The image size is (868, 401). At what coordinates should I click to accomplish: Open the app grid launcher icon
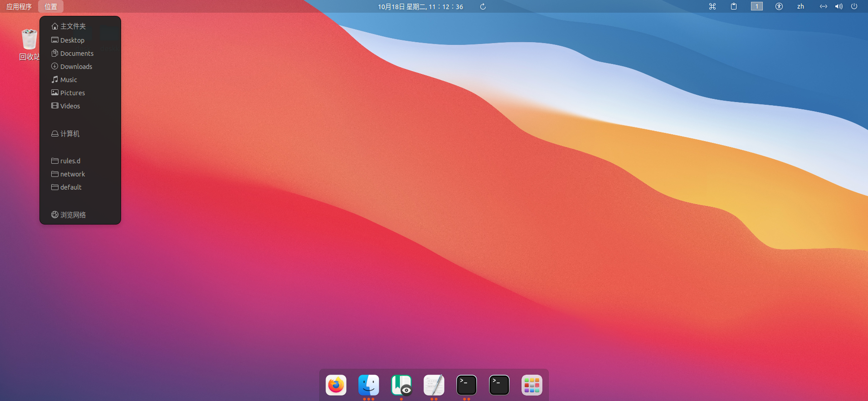532,385
